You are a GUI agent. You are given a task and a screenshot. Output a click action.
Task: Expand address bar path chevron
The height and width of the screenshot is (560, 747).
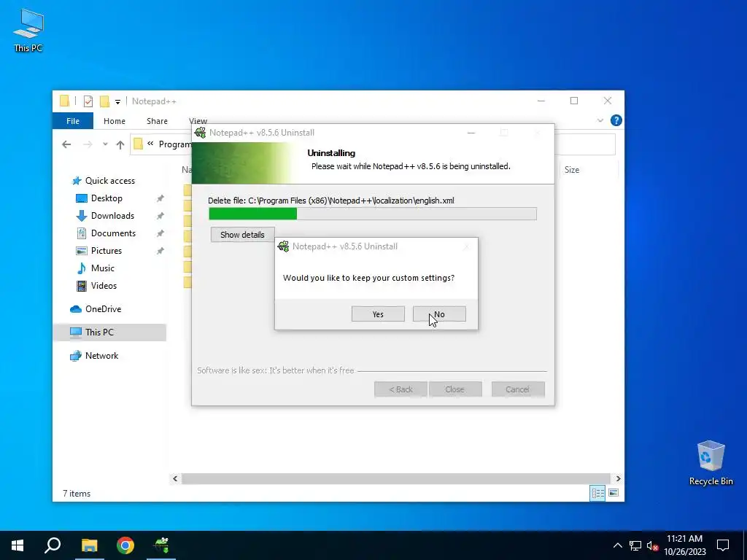pyautogui.click(x=150, y=144)
